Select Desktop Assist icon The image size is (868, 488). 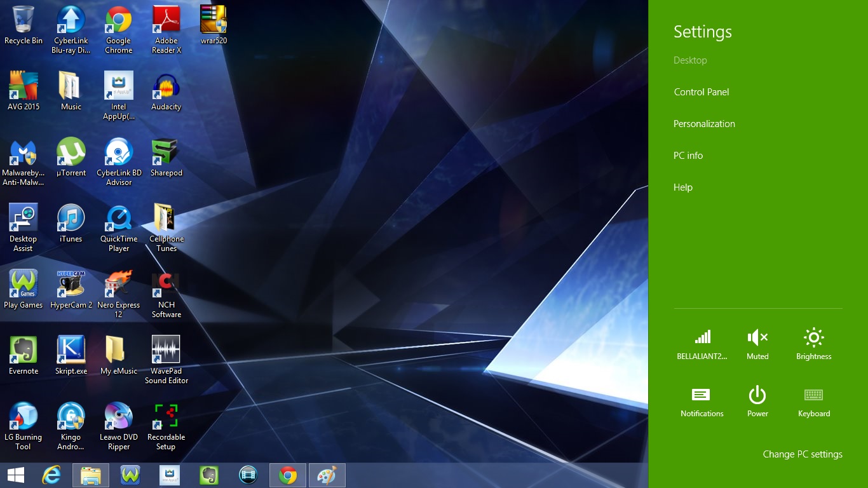tap(24, 228)
